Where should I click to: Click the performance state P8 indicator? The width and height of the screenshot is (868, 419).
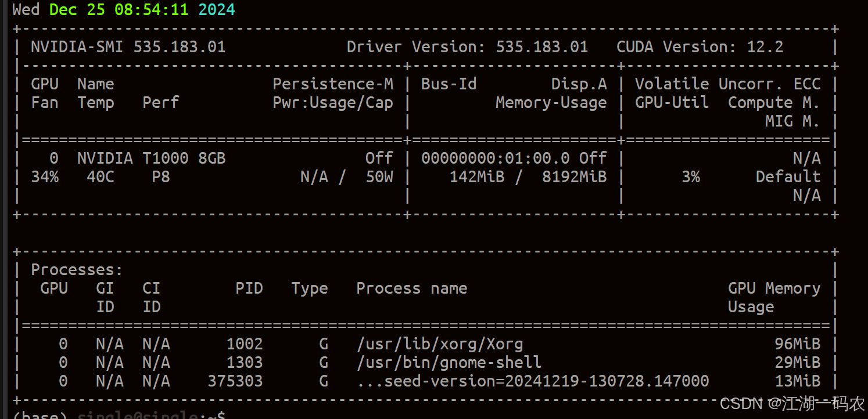[160, 176]
